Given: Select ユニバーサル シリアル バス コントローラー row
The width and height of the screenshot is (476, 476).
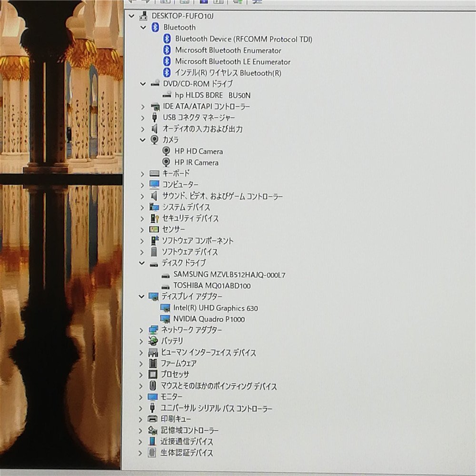Looking at the screenshot, I should pyautogui.click(x=216, y=408).
